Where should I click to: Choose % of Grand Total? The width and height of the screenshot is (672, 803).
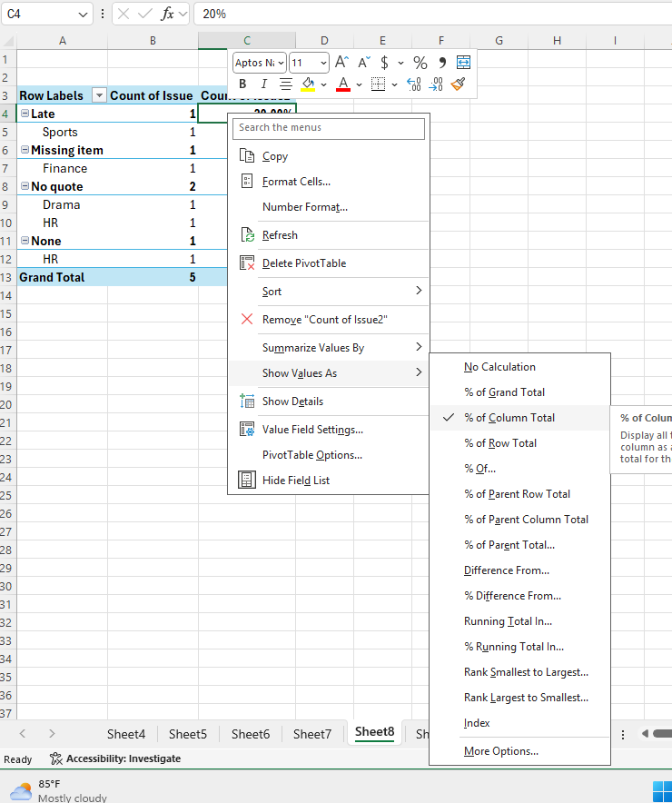520,392
